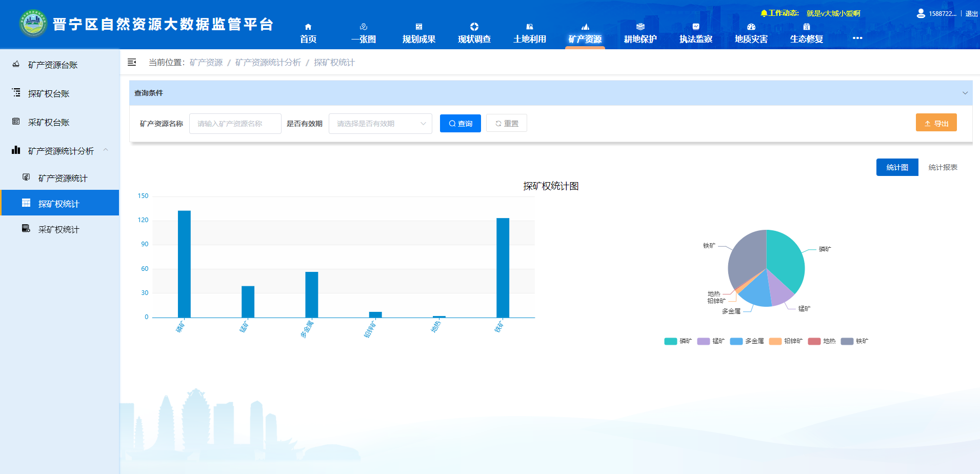The image size is (980, 474).
Task: Click the 采矿权台账 sidebar icon
Action: pyautogui.click(x=16, y=122)
